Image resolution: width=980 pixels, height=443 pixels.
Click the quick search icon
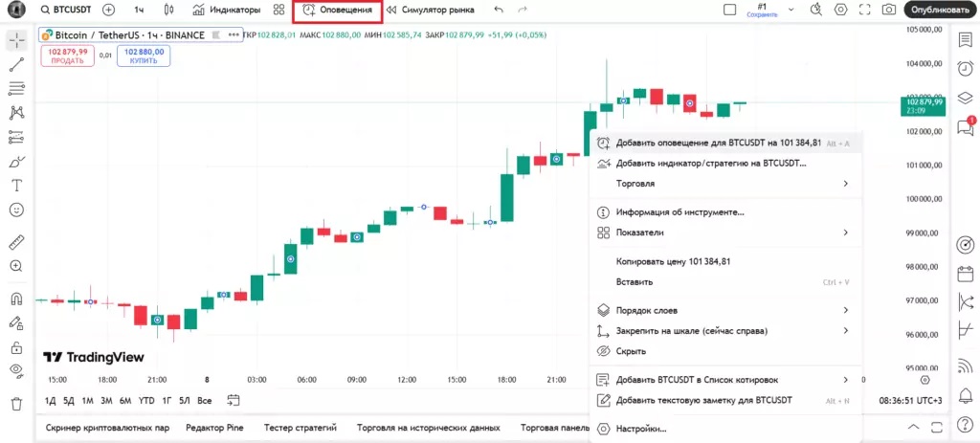815,10
